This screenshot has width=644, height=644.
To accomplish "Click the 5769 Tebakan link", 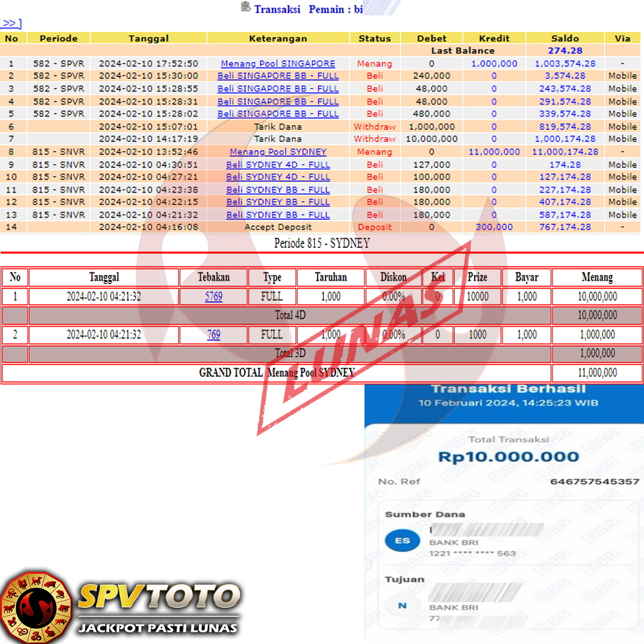I will 213,297.
